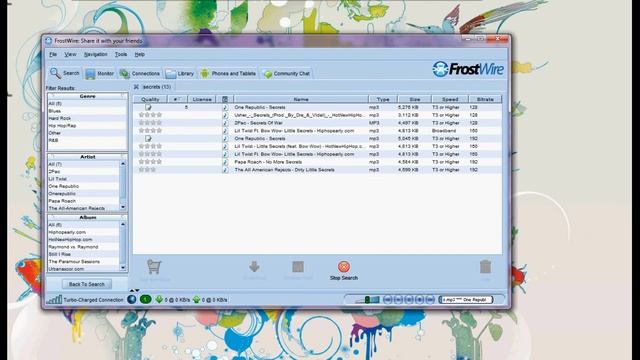The width and height of the screenshot is (640, 360).
Task: Click up arrow of the Artist list scrollbar
Action: coord(123,164)
